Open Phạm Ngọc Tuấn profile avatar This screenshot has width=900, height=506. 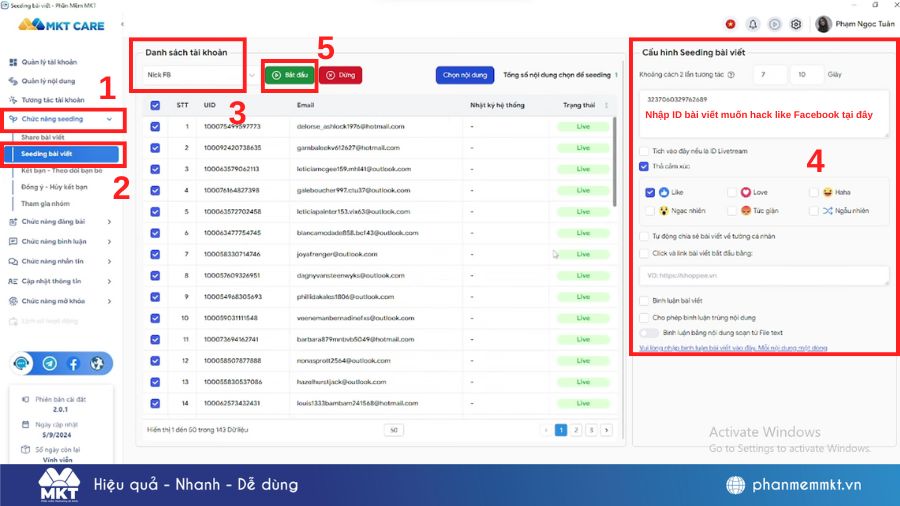pos(823,24)
